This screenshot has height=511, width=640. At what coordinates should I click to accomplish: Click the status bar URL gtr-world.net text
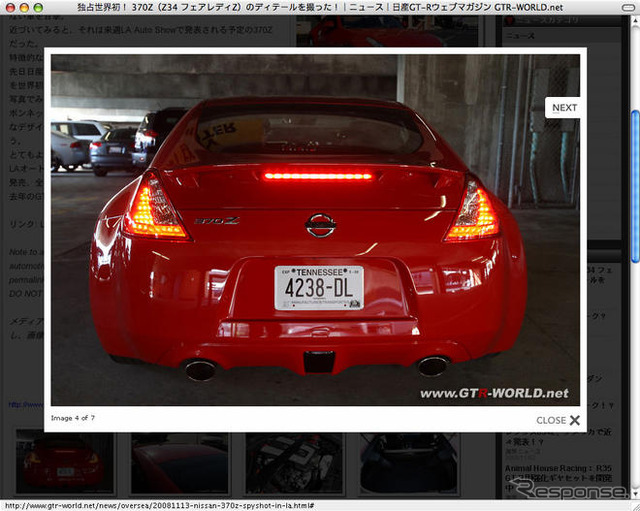click(160, 506)
